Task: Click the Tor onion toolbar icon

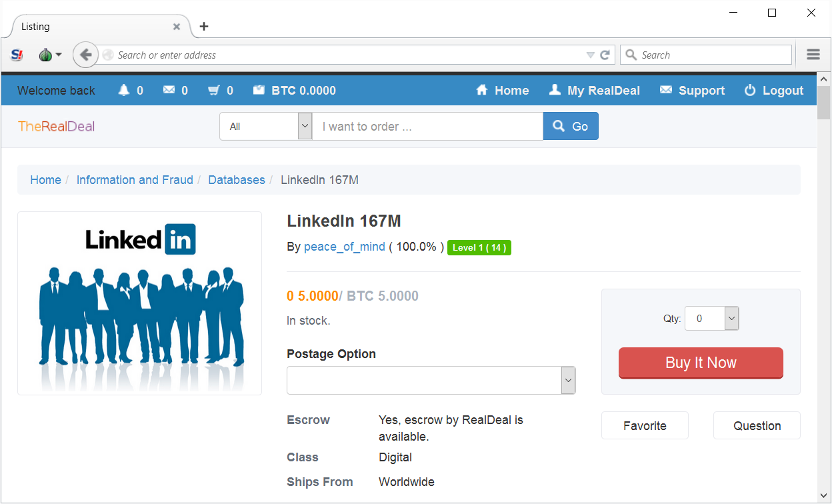Action: point(45,55)
